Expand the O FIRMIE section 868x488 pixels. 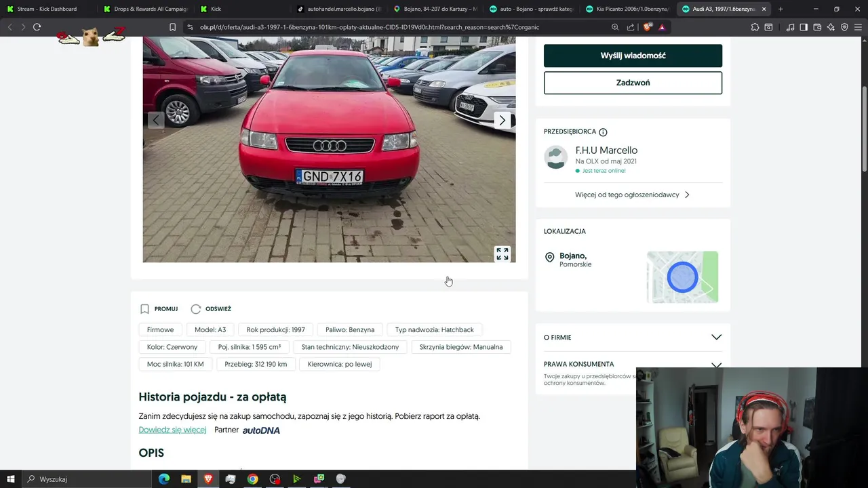[633, 337]
